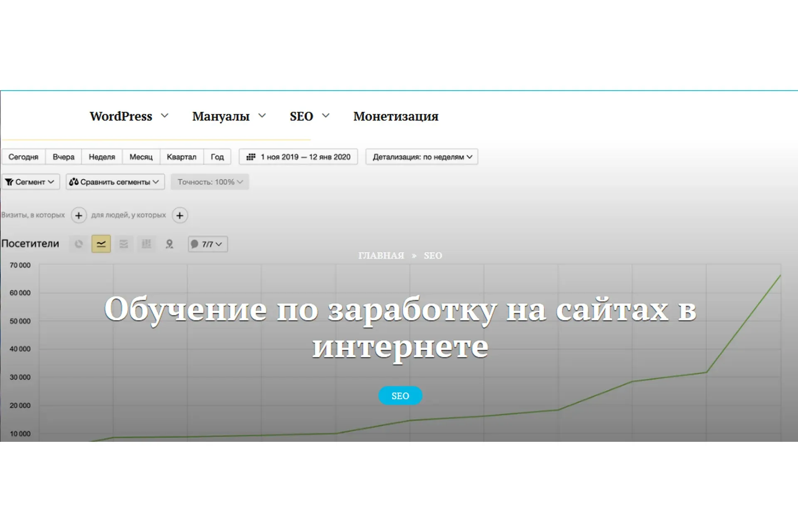Viewport: 798px width, 532px height.
Task: Add condition after для людей, у которых
Action: [180, 215]
